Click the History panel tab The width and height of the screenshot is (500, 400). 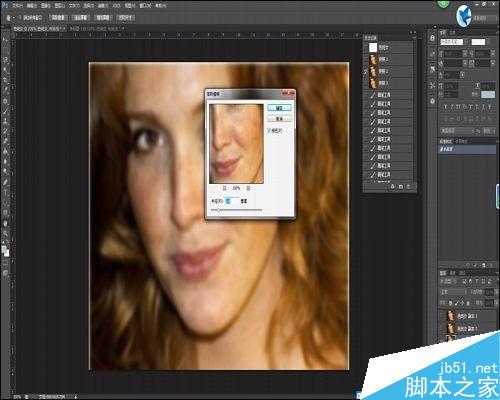[370, 37]
